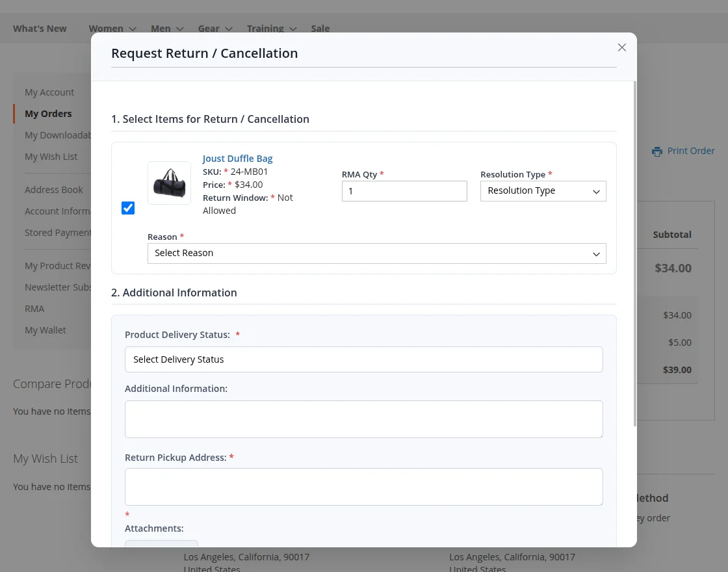Click the Gear menu chevron
This screenshot has width=728, height=572.
point(229,29)
